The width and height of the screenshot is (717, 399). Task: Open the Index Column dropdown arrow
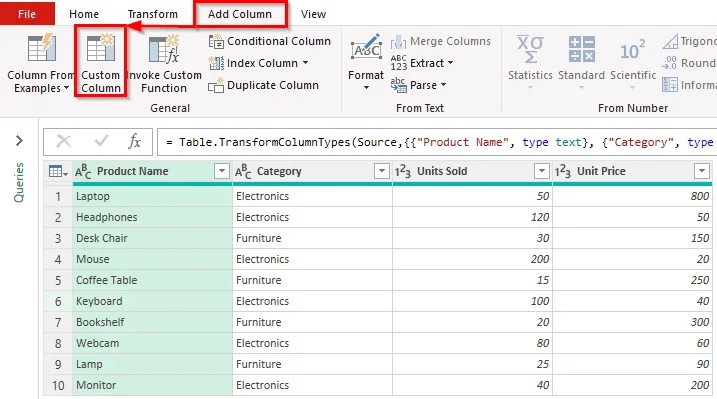[x=305, y=63]
